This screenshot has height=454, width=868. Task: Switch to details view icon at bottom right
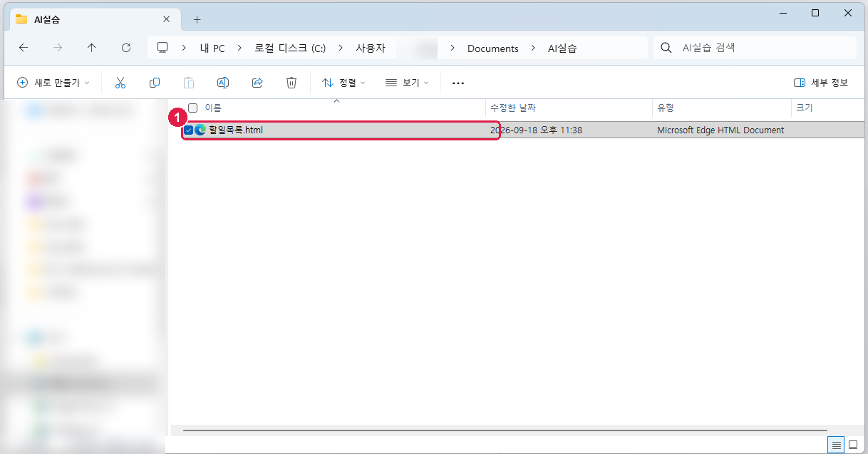837,445
